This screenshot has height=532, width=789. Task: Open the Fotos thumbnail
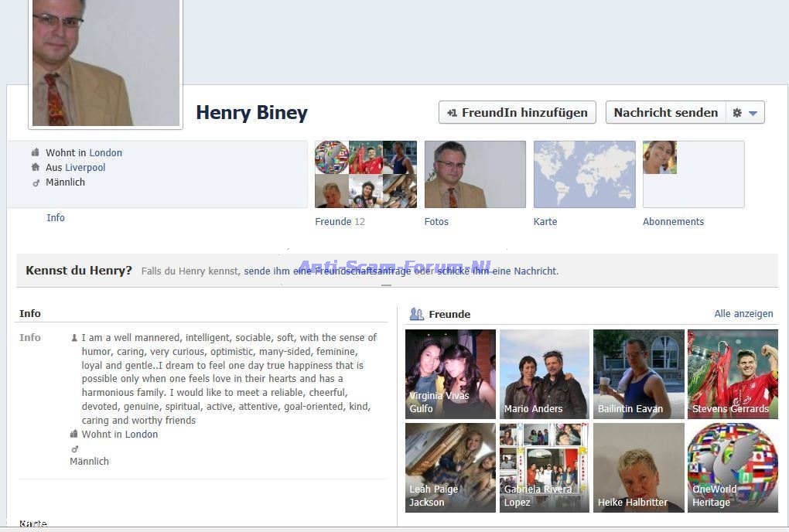pos(475,174)
